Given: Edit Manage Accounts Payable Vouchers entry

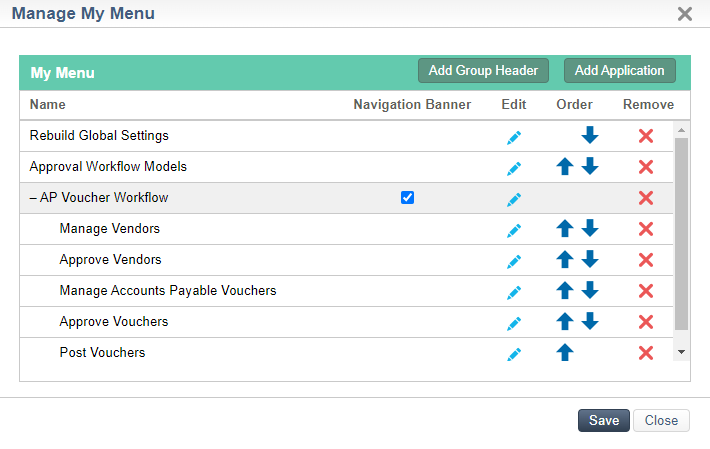Looking at the screenshot, I should pos(514,292).
